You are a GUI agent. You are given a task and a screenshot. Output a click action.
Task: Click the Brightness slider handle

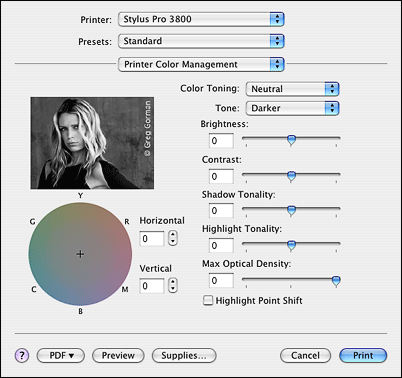pyautogui.click(x=291, y=140)
